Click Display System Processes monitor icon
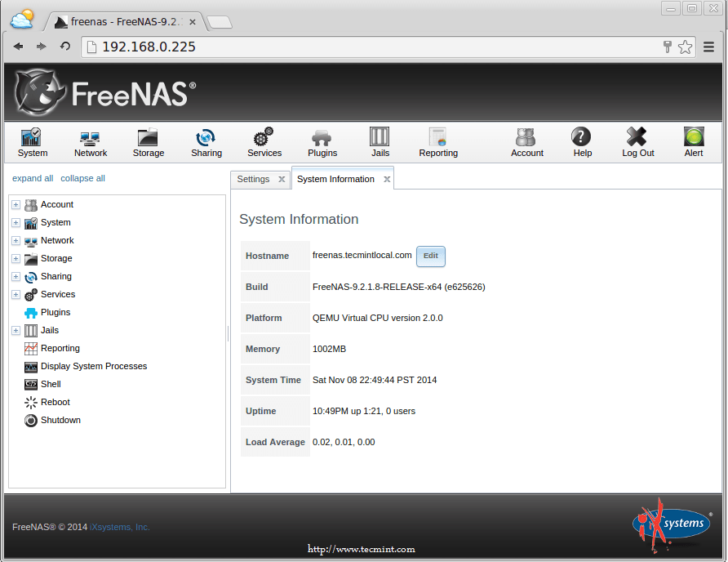The height and width of the screenshot is (562, 728). (x=31, y=368)
